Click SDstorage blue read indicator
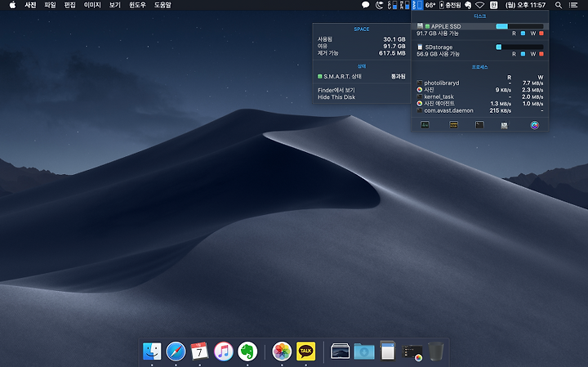 click(x=523, y=54)
